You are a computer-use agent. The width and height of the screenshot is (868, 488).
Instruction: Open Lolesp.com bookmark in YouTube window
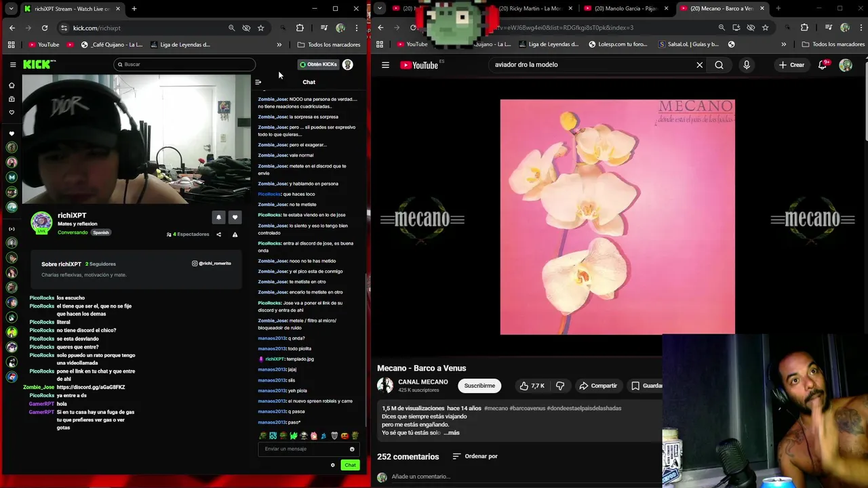click(x=618, y=45)
